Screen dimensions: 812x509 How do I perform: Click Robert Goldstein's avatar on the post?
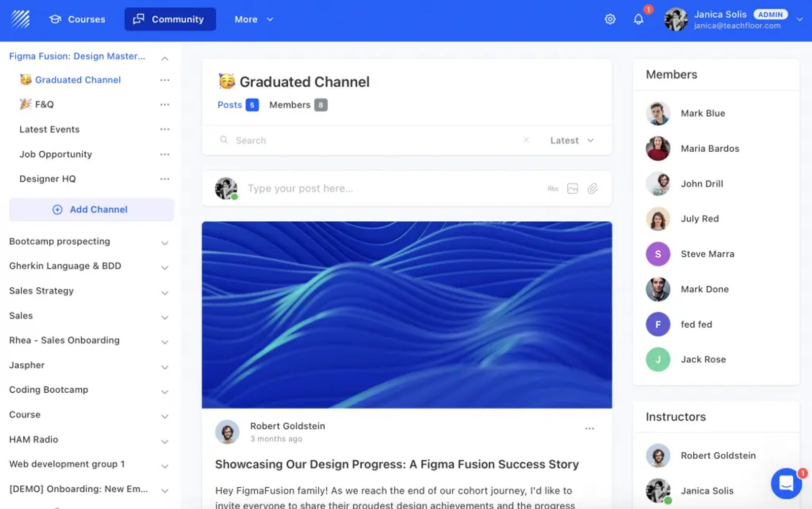coord(227,432)
